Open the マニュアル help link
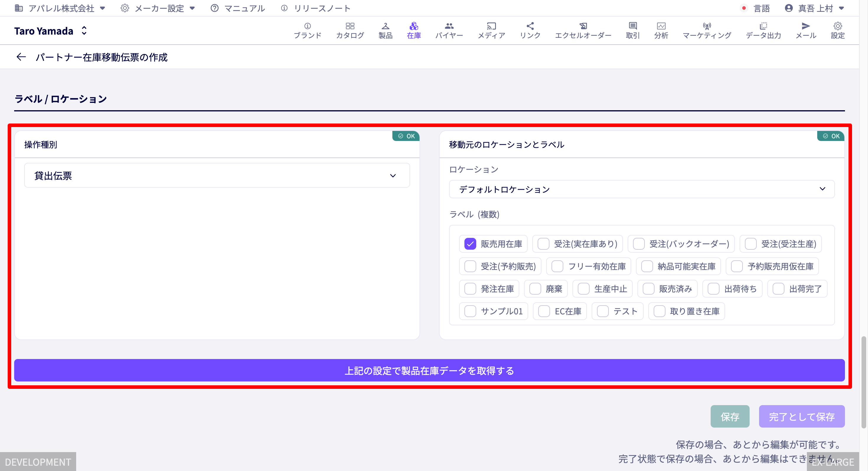The height and width of the screenshot is (471, 868). [x=238, y=8]
